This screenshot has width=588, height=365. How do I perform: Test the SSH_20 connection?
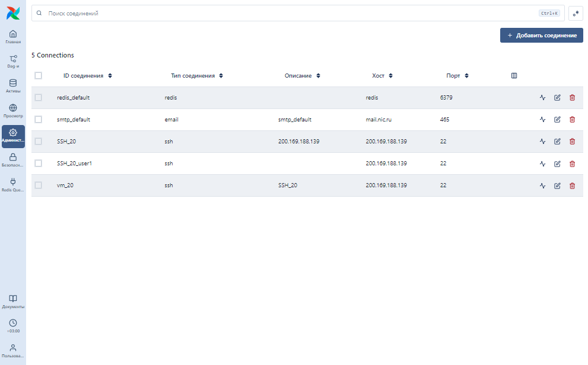tap(542, 142)
